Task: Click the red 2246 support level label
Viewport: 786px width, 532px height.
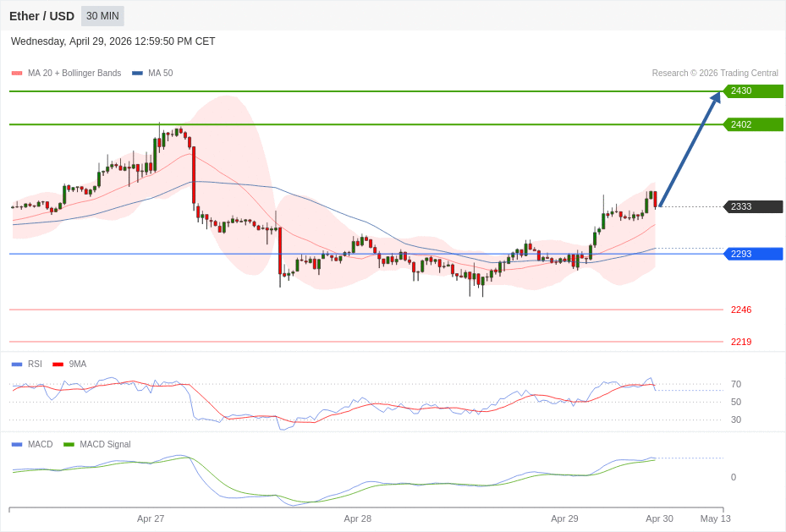Action: [740, 310]
